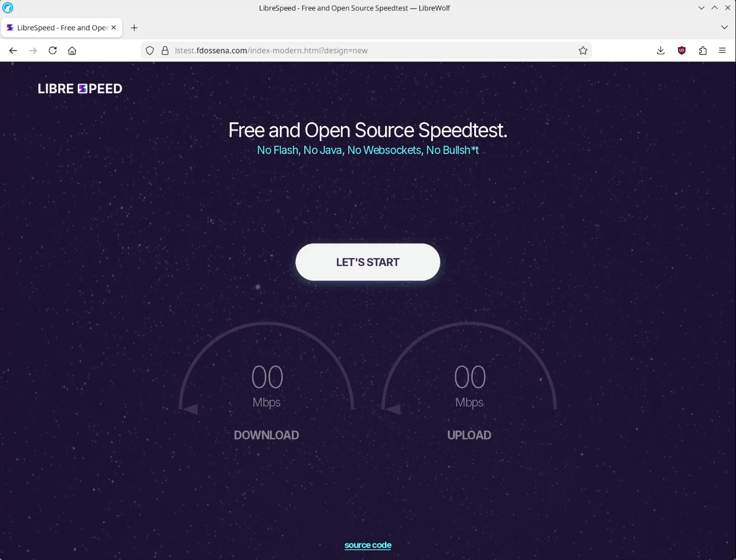The image size is (736, 560).
Task: Maximize the LibreWolf window
Action: pyautogui.click(x=714, y=8)
